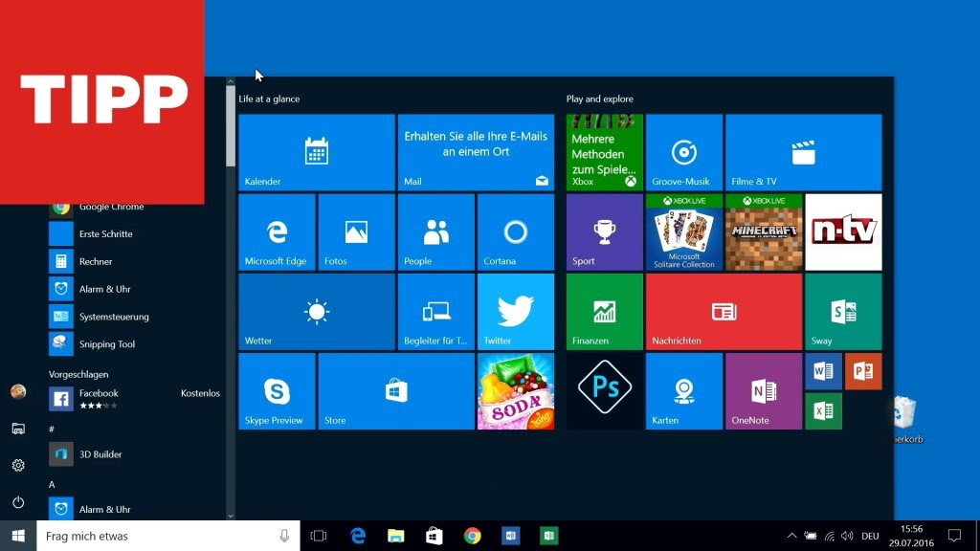This screenshot has width=980, height=551.
Task: Click the Play and explore heading
Action: click(599, 99)
